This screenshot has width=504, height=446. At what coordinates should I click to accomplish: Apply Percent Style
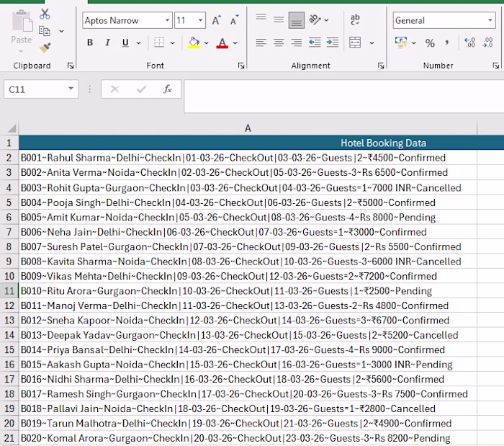click(x=430, y=43)
